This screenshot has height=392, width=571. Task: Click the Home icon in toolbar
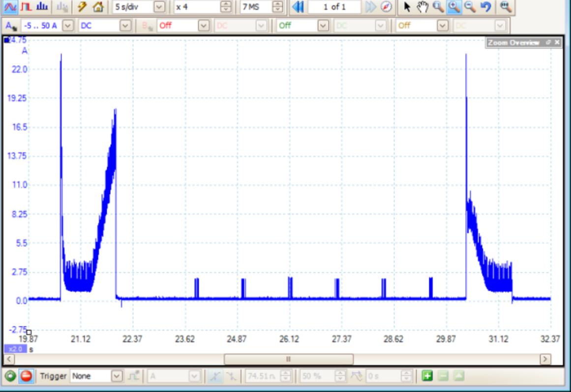98,7
